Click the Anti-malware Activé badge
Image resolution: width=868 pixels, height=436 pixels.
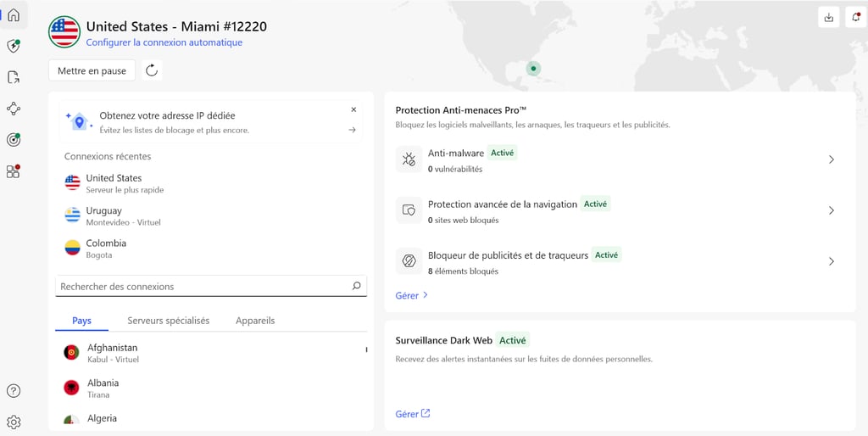coord(502,153)
